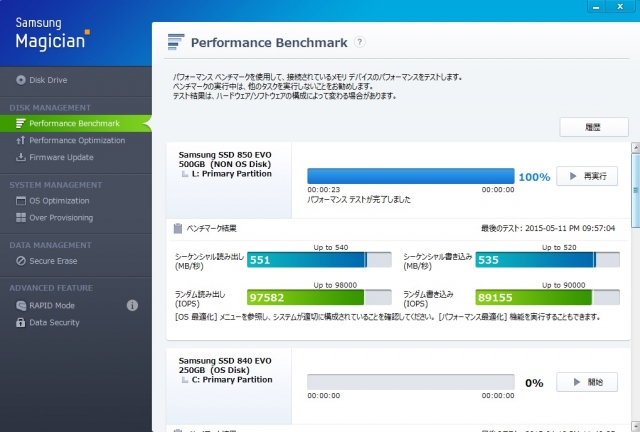640x432 pixels.
Task: Click the Secure Erase circle-slash icon
Action: pyautogui.click(x=21, y=261)
